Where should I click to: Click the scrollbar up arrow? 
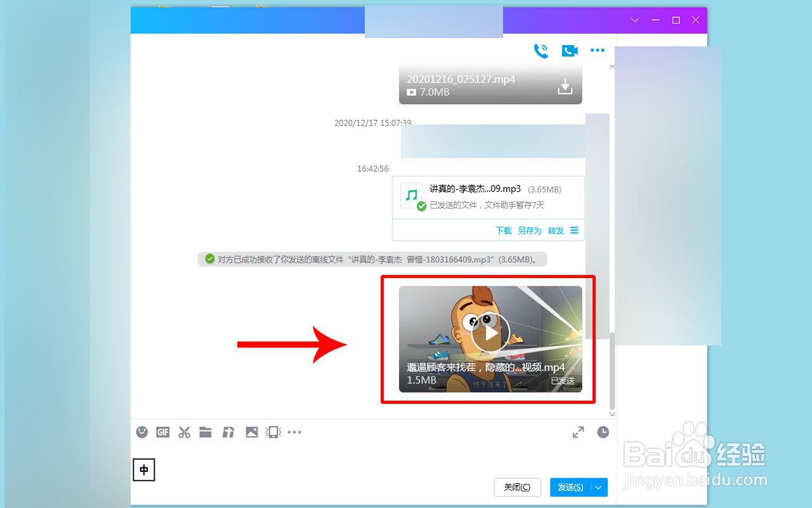pos(612,67)
